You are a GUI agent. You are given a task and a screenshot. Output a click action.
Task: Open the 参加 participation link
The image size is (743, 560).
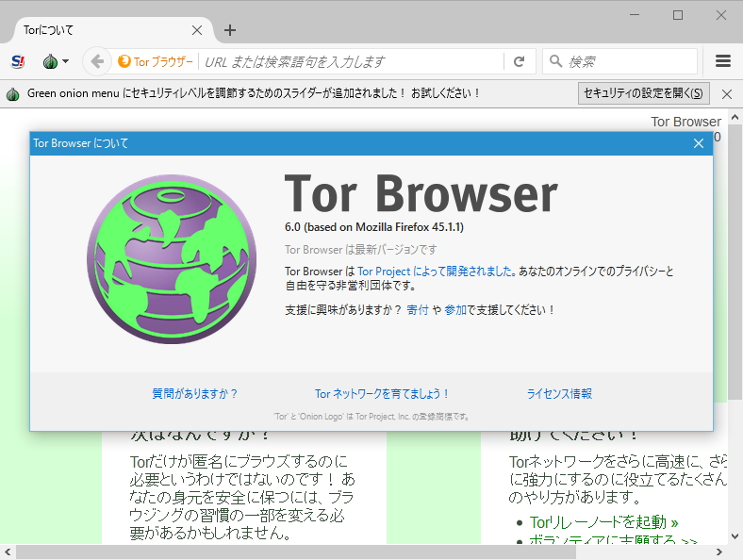[455, 310]
